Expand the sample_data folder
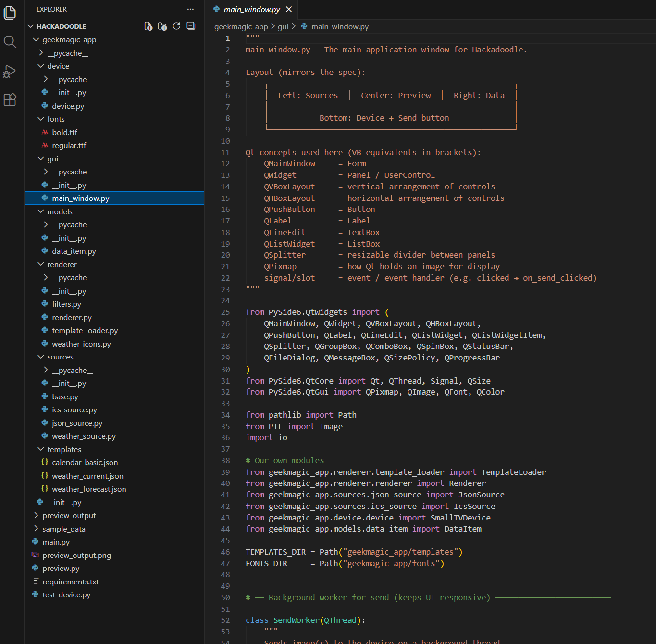 pos(63,529)
